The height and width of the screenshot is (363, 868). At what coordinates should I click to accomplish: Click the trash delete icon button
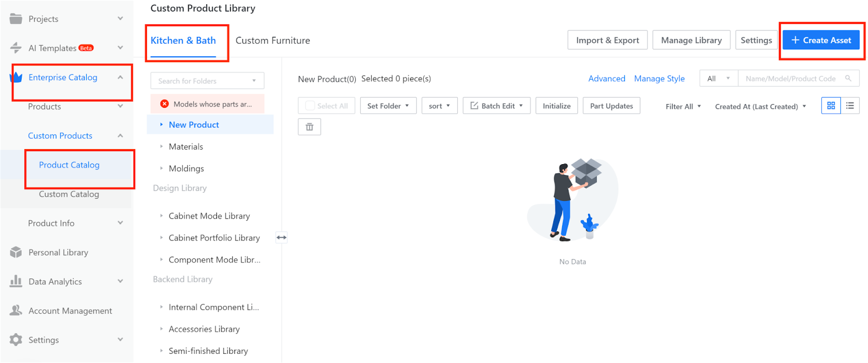click(x=309, y=127)
